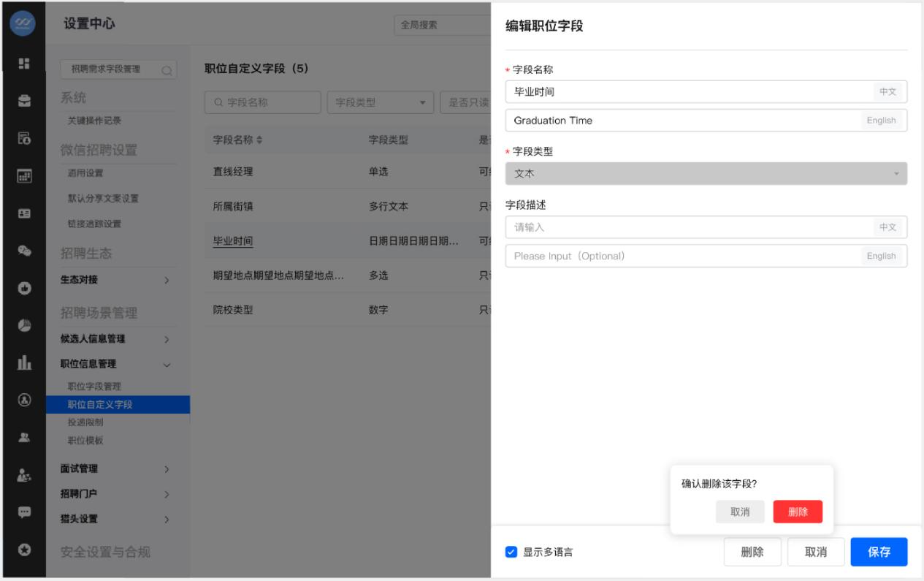924x581 pixels.
Task: Open the two-people icon in the sidebar
Action: tap(23, 437)
